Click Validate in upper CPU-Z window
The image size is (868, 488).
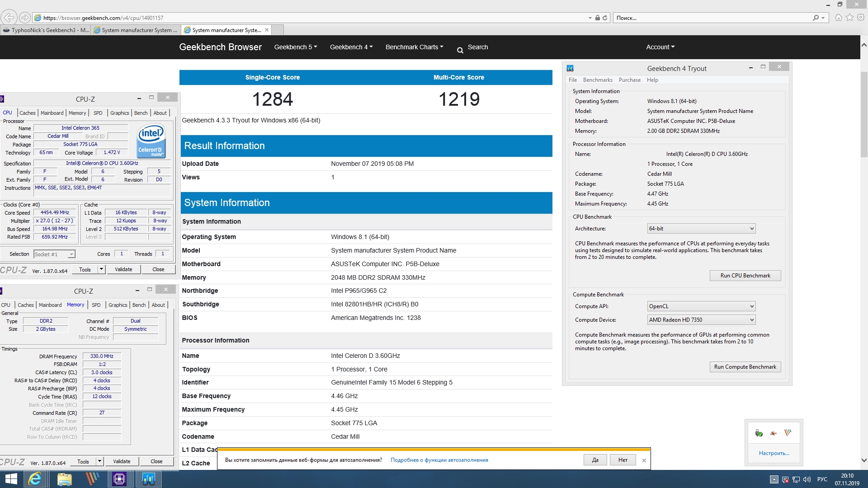click(123, 269)
